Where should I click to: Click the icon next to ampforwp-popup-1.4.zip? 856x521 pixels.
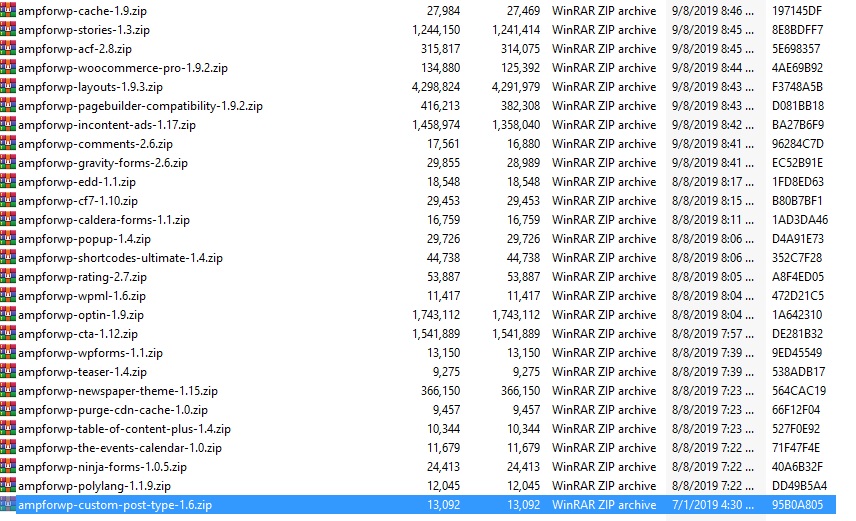click(x=8, y=239)
